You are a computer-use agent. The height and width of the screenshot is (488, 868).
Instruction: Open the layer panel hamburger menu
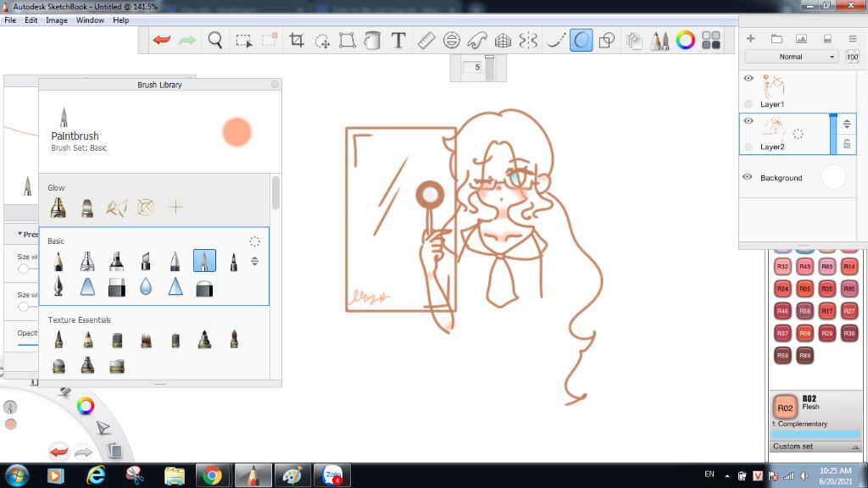pyautogui.click(x=853, y=39)
